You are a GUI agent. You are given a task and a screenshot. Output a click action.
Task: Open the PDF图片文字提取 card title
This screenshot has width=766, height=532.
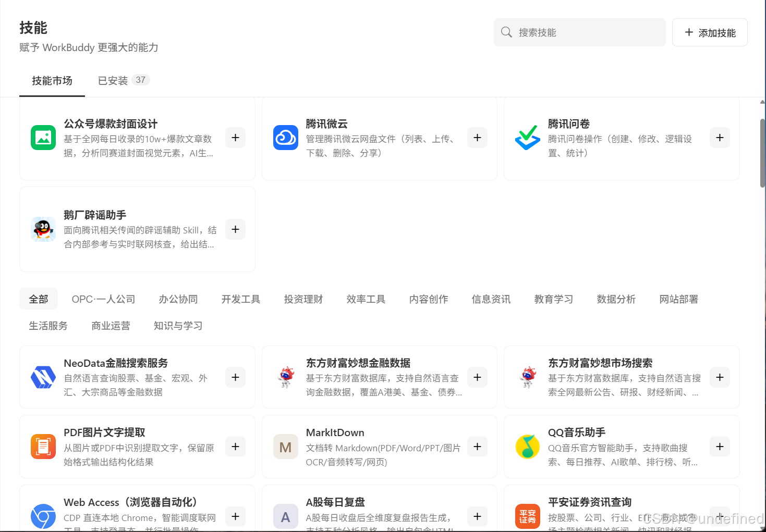click(x=104, y=432)
